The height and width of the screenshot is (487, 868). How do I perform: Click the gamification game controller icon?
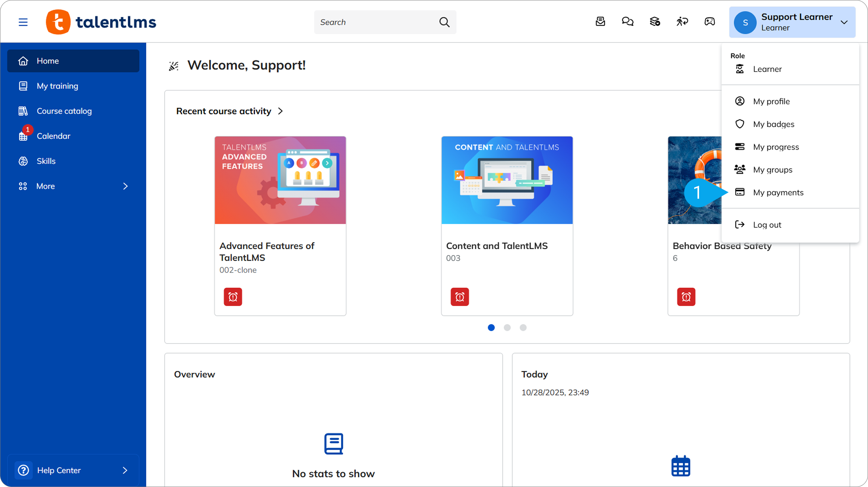709,22
